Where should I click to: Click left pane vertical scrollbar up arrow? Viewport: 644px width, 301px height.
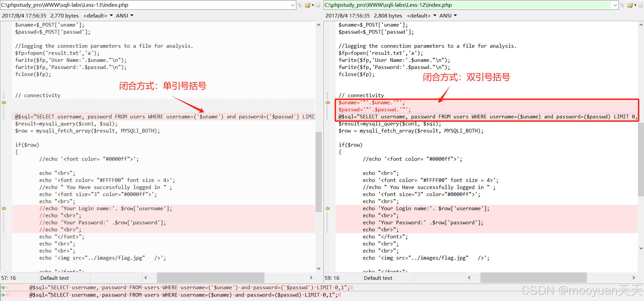click(x=318, y=25)
